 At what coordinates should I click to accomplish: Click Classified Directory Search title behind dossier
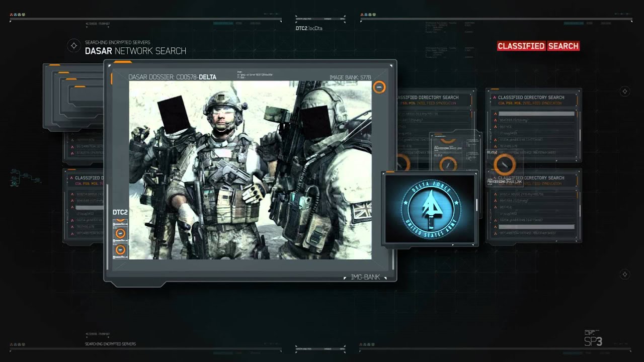click(428, 98)
